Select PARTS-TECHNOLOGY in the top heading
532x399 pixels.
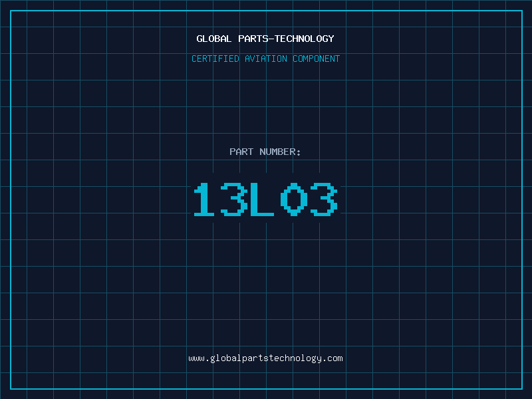click(x=286, y=39)
